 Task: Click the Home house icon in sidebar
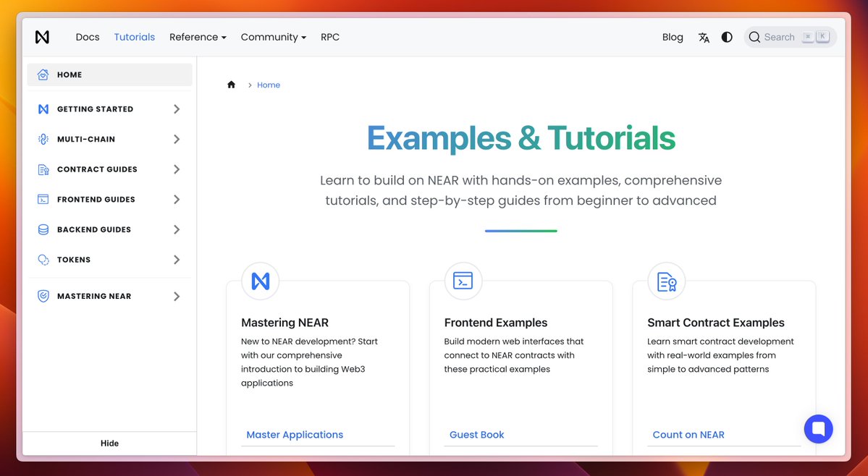[43, 75]
